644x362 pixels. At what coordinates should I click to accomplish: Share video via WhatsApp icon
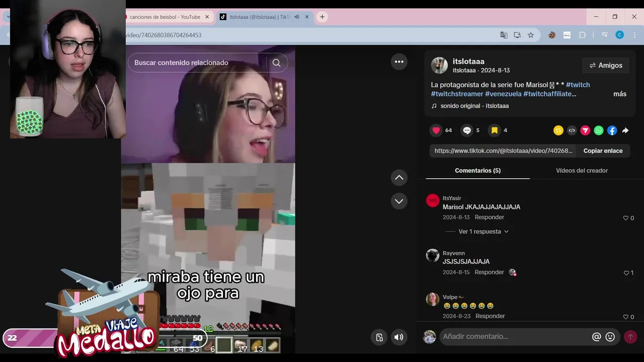coord(599,130)
